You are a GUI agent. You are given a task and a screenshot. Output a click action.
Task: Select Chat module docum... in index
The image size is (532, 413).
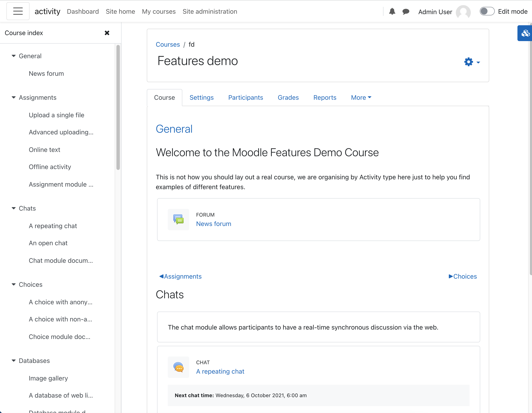click(61, 261)
